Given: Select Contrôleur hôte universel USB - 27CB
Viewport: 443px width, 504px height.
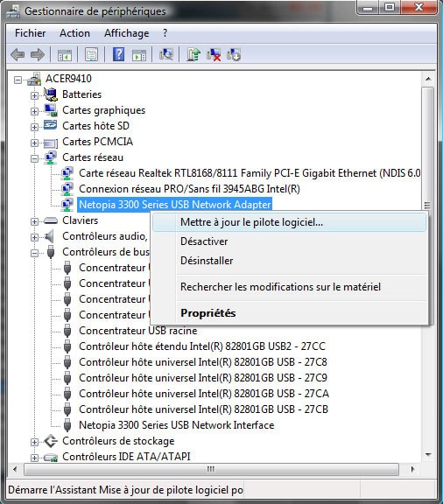Looking at the screenshot, I should pyautogui.click(x=203, y=409).
